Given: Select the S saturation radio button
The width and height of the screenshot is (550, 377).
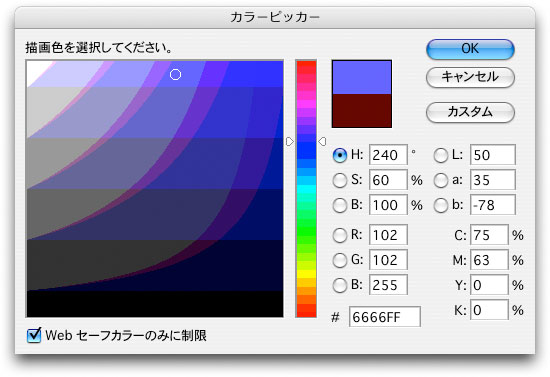Looking at the screenshot, I should click(x=340, y=180).
